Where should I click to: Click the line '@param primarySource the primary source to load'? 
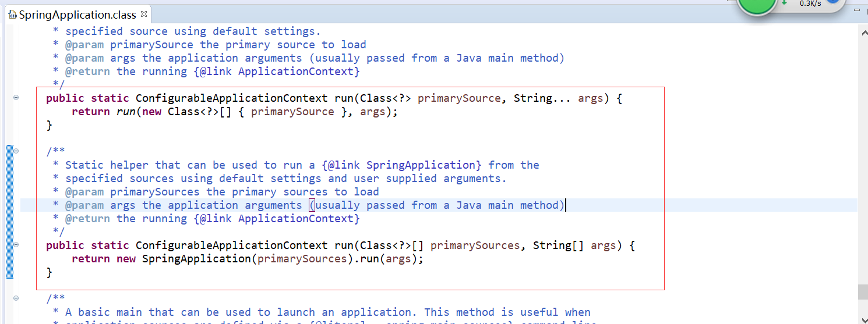coord(209,45)
